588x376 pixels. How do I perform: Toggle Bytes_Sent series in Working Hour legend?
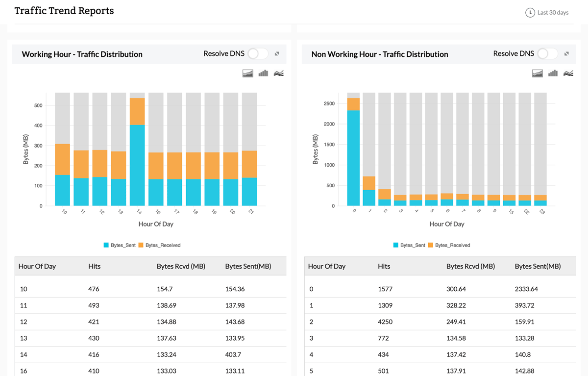pos(120,245)
